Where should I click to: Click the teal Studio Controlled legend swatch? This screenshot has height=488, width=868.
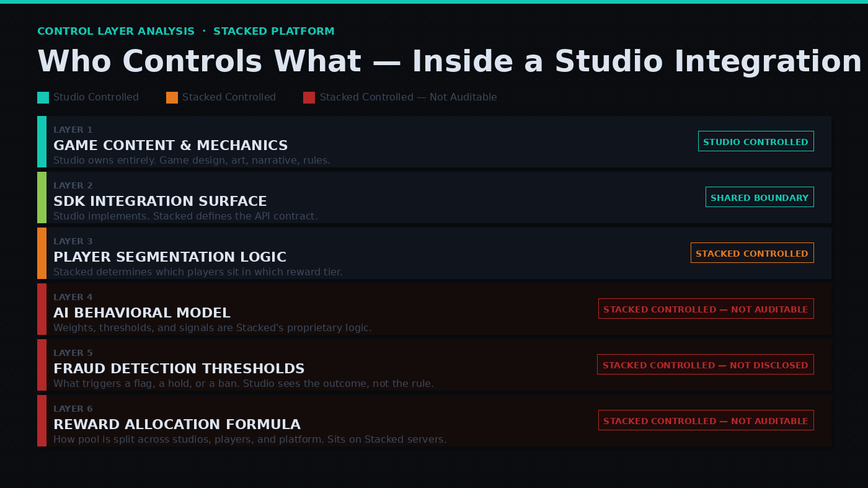[43, 97]
